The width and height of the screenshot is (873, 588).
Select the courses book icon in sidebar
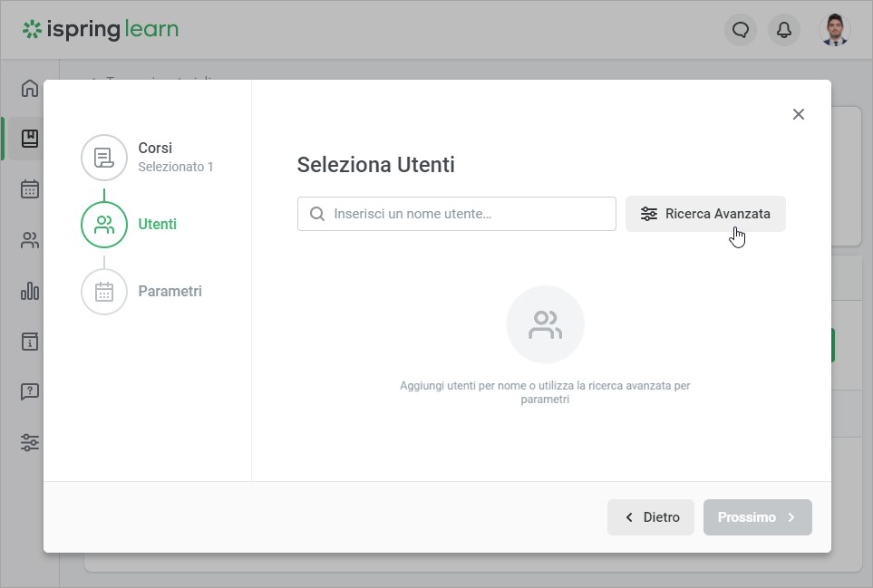pos(30,139)
